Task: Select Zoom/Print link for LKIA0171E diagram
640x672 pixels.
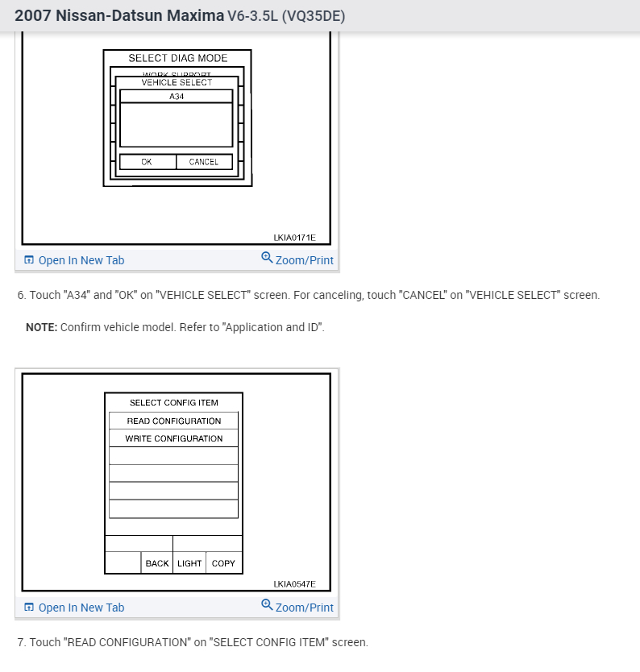Action: pos(305,260)
